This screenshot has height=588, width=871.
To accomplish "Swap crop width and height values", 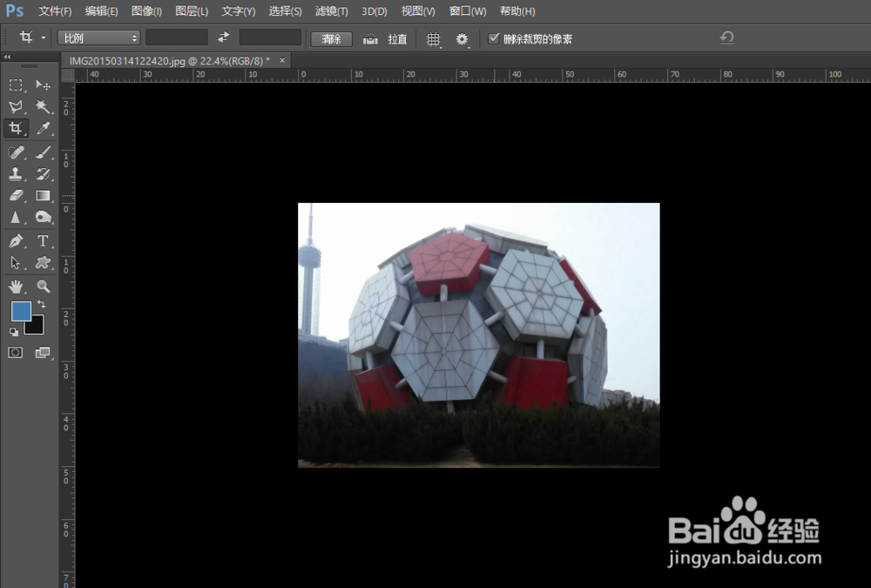I will (223, 37).
